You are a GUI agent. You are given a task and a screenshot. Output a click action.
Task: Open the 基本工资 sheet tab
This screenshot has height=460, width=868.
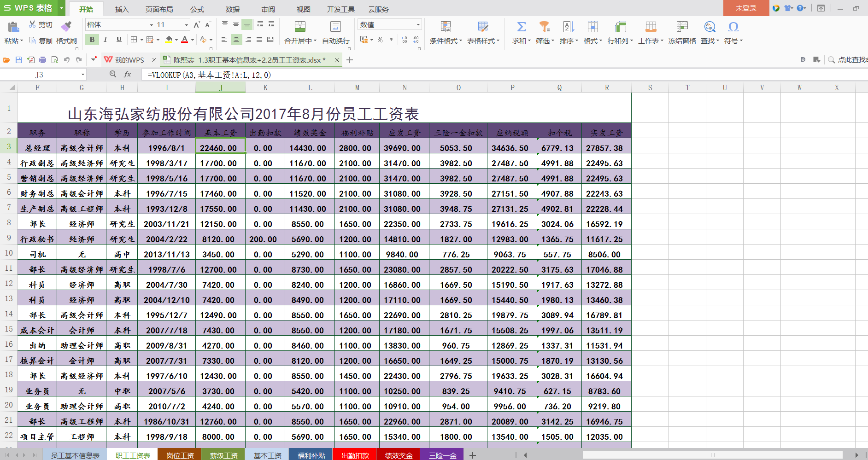coord(268,455)
